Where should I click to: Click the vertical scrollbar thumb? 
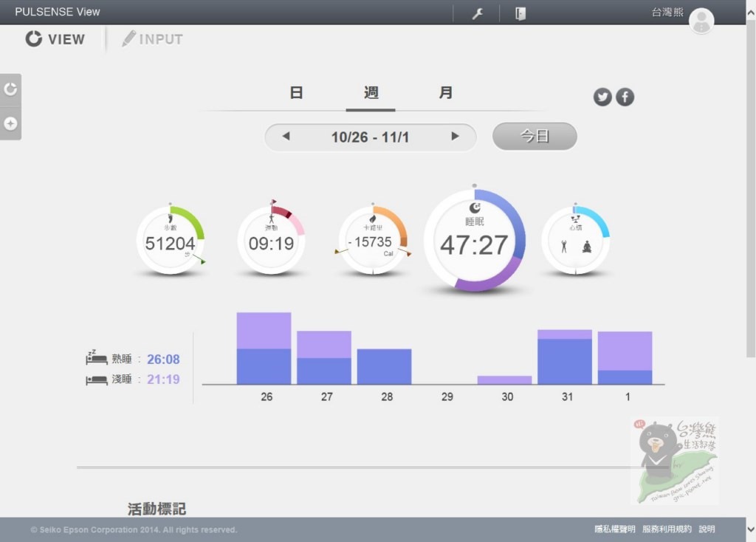click(x=750, y=188)
